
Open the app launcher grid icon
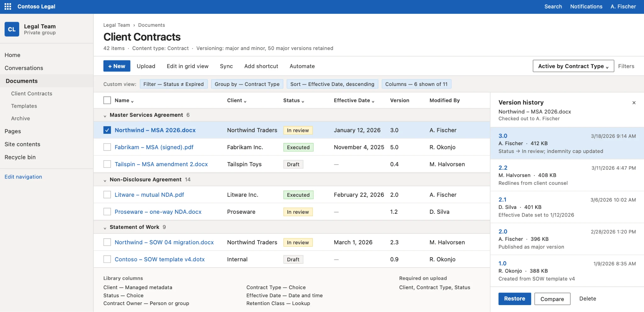coord(8,7)
